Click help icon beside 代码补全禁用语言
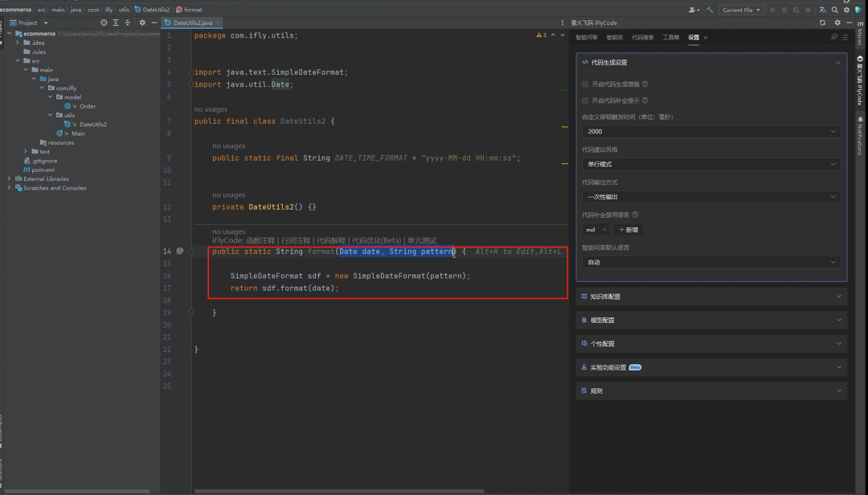868x495 pixels. [635, 215]
